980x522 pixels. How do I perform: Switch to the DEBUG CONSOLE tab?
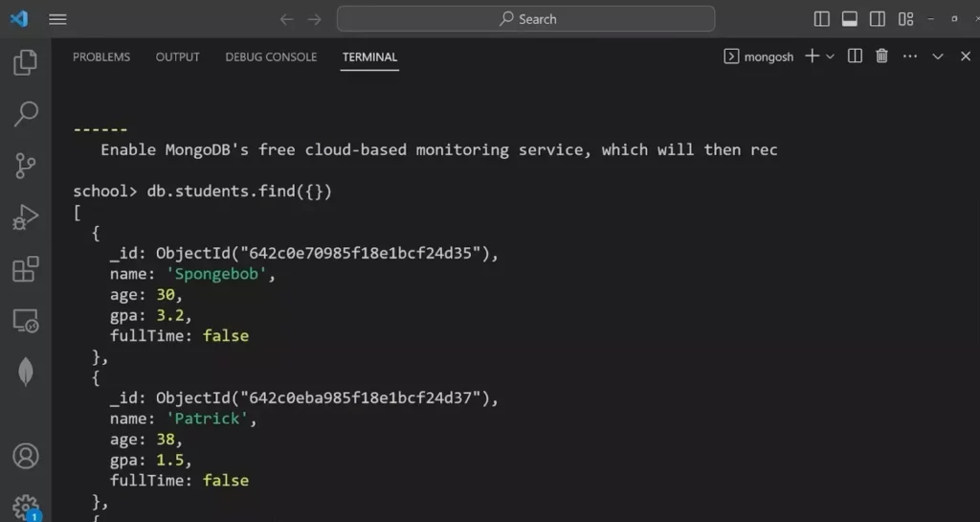pos(271,57)
